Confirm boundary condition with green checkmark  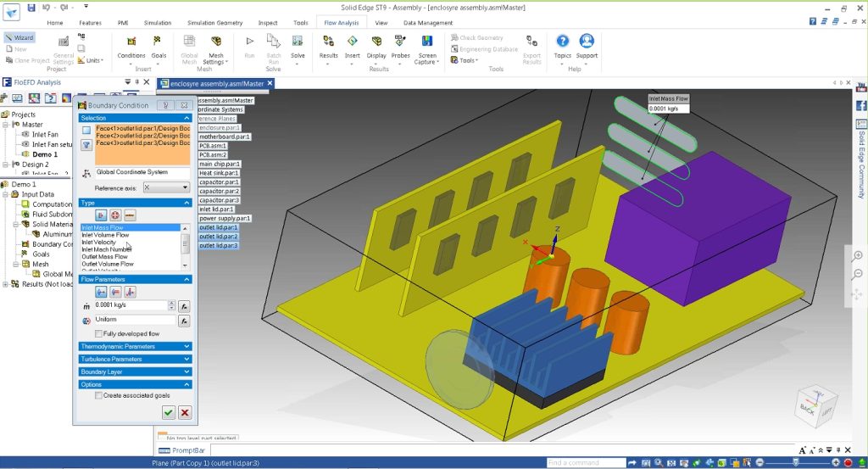coord(169,412)
